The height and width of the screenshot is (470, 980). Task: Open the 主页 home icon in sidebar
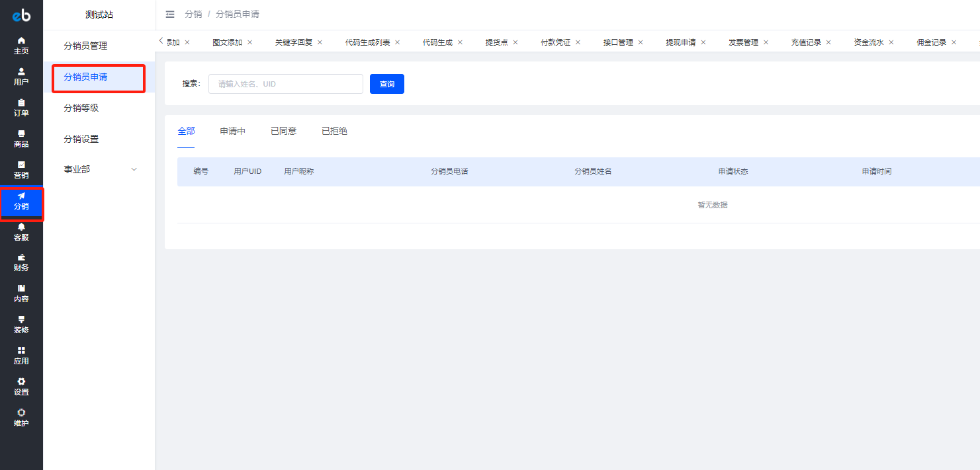tap(21, 41)
